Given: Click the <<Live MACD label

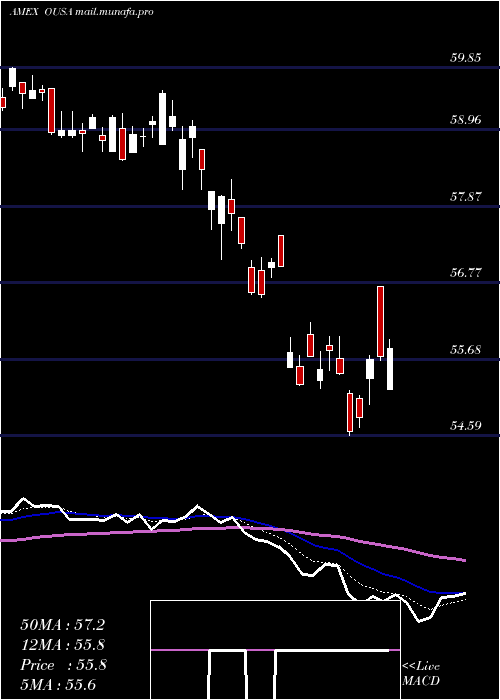Looking at the screenshot, I should (x=421, y=674).
